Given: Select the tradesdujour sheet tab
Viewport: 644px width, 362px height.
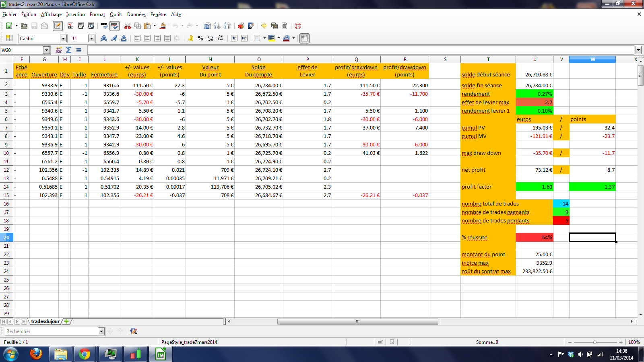Looking at the screenshot, I should [x=45, y=321].
